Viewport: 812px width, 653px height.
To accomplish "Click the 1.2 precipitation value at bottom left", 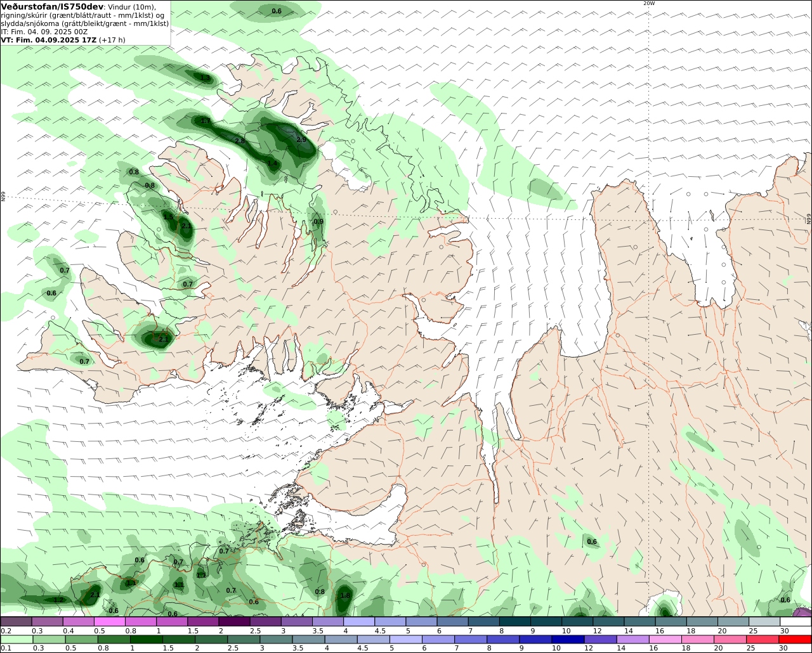I will coord(58,600).
